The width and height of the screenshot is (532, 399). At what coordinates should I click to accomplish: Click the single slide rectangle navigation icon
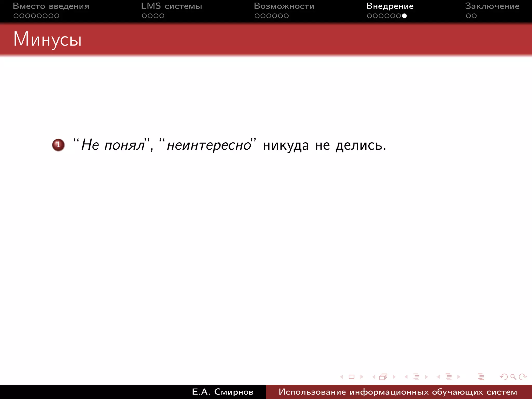(x=351, y=377)
